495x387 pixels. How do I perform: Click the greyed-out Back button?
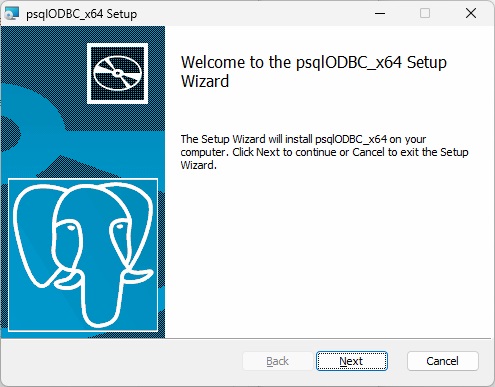click(x=277, y=361)
